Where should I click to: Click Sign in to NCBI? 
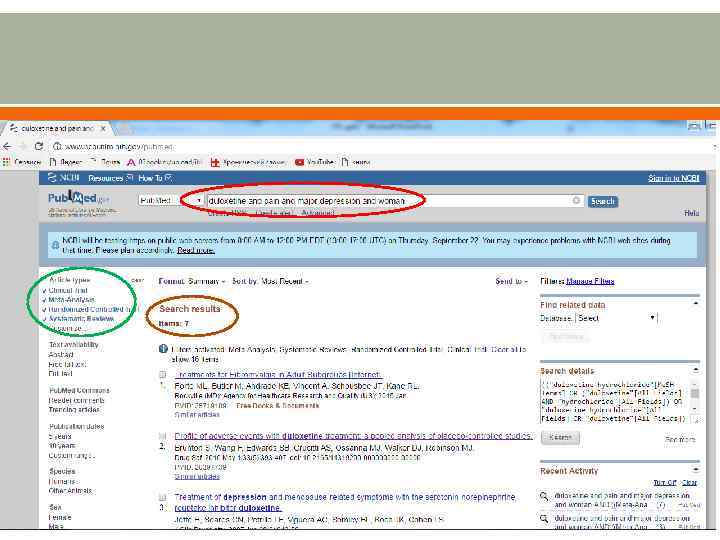pyautogui.click(x=674, y=178)
